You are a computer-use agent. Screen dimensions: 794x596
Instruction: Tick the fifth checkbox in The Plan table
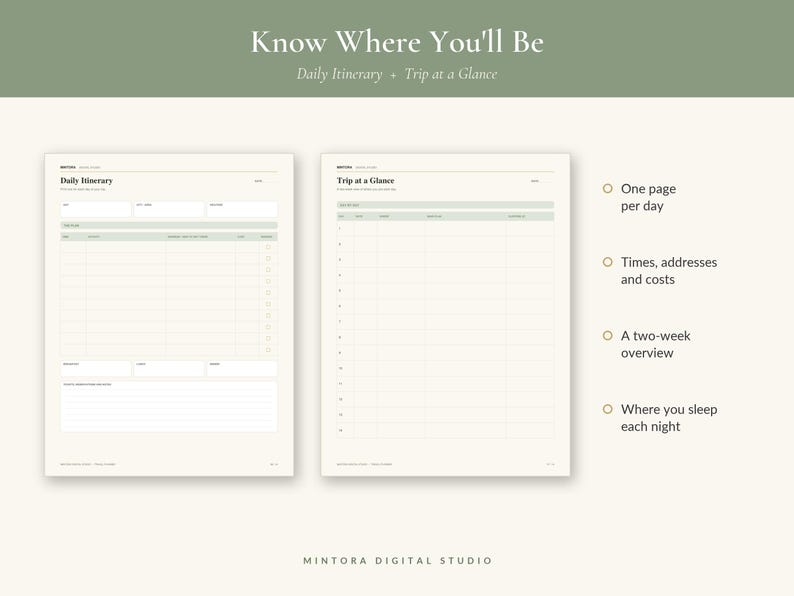pos(268,293)
